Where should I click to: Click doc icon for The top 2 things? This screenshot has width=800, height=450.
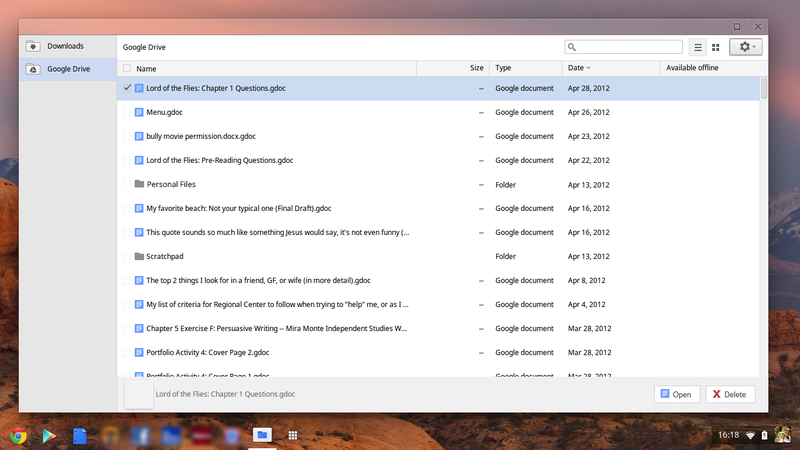(139, 281)
